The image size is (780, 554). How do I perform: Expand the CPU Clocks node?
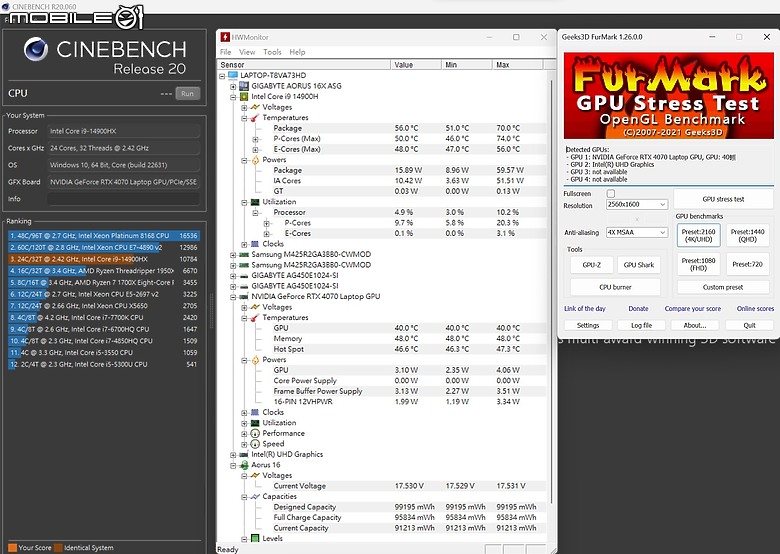point(244,244)
